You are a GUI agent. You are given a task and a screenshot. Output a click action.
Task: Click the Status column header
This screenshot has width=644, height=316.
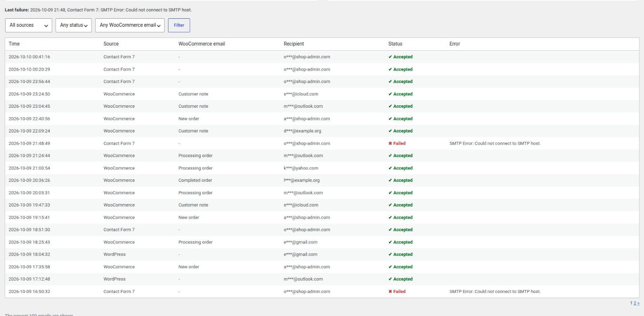click(395, 44)
